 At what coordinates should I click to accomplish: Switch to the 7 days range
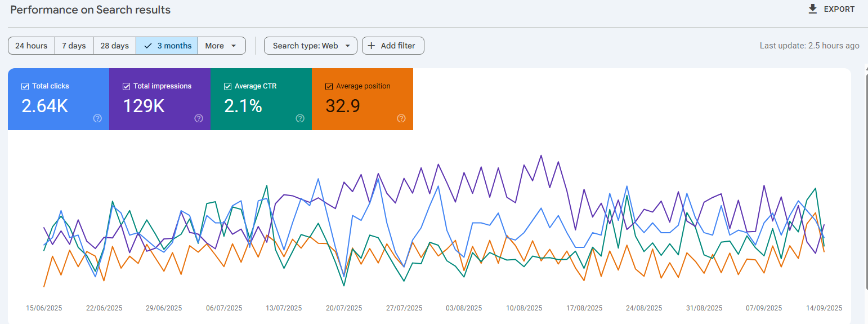74,46
